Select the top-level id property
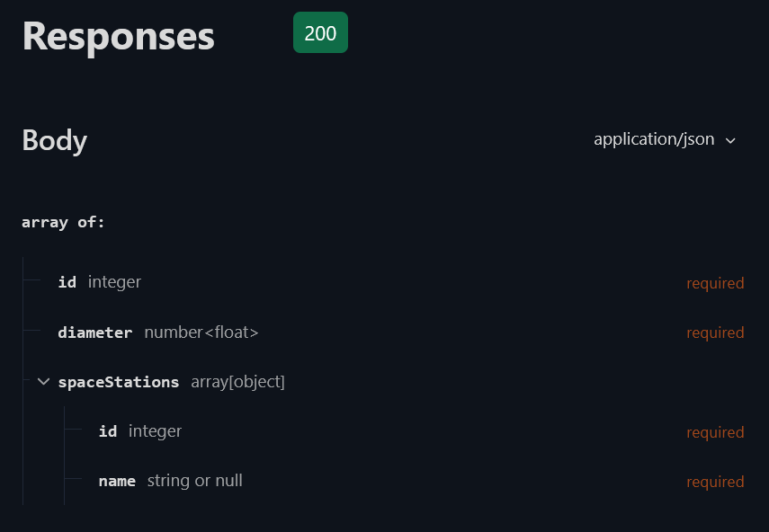 point(67,282)
